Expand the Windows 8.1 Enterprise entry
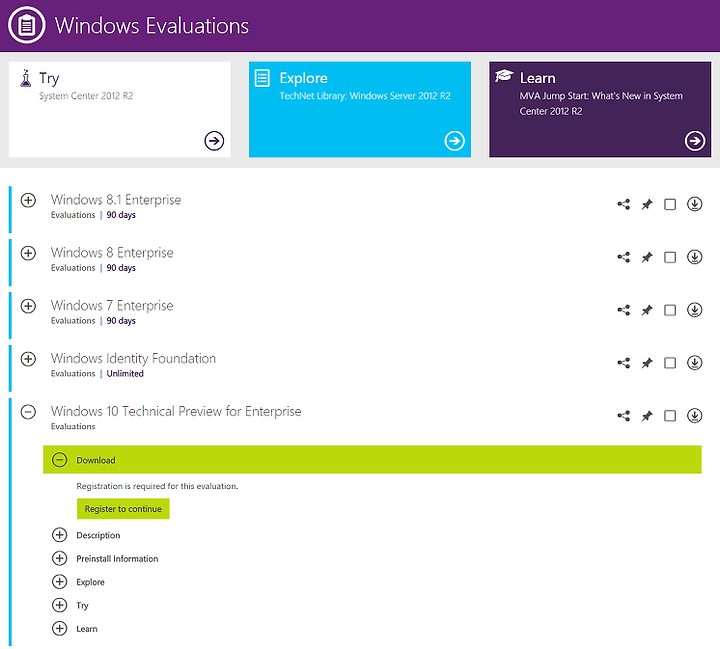Viewport: 720px width, 649px height. point(28,200)
